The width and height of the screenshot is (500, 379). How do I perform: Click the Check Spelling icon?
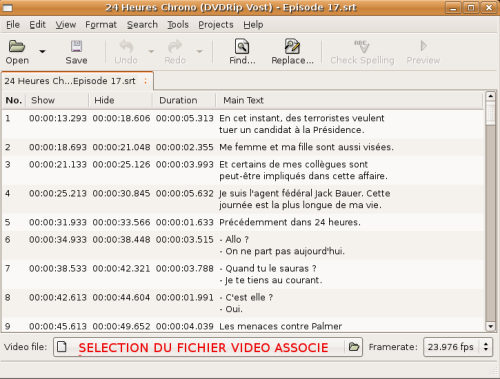pos(362,46)
